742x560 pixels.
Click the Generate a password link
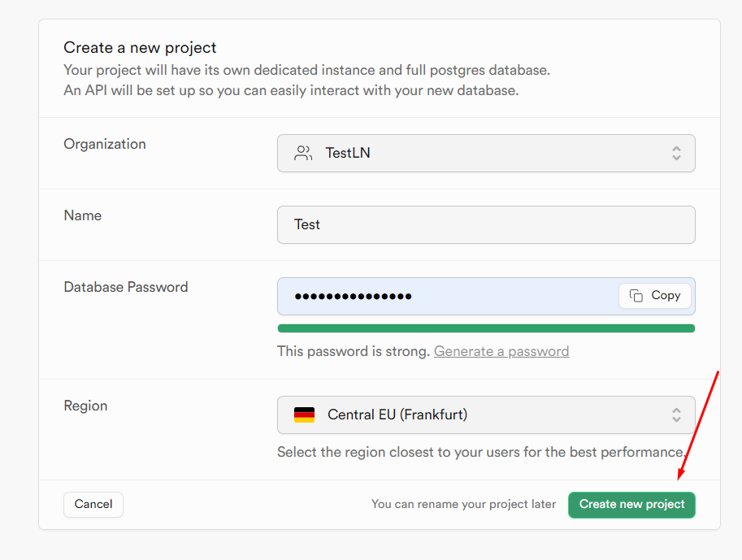coord(501,351)
